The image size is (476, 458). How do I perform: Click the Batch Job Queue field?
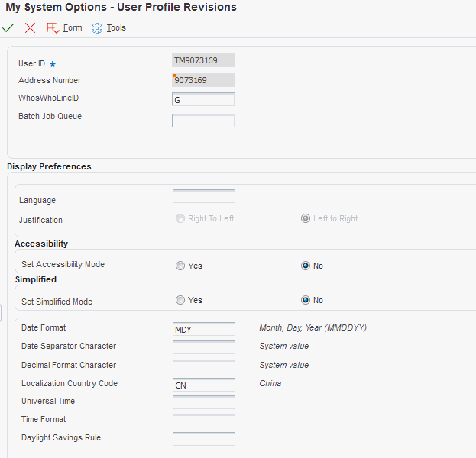click(x=203, y=121)
